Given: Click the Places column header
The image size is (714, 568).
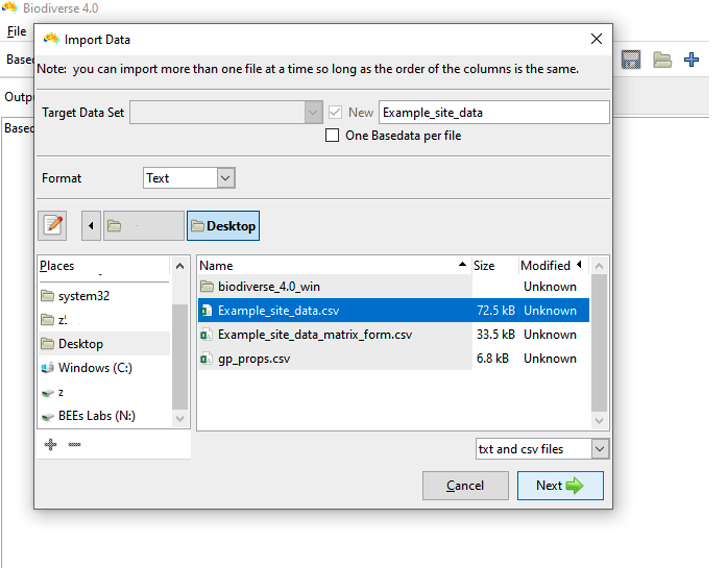Looking at the screenshot, I should (x=104, y=266).
